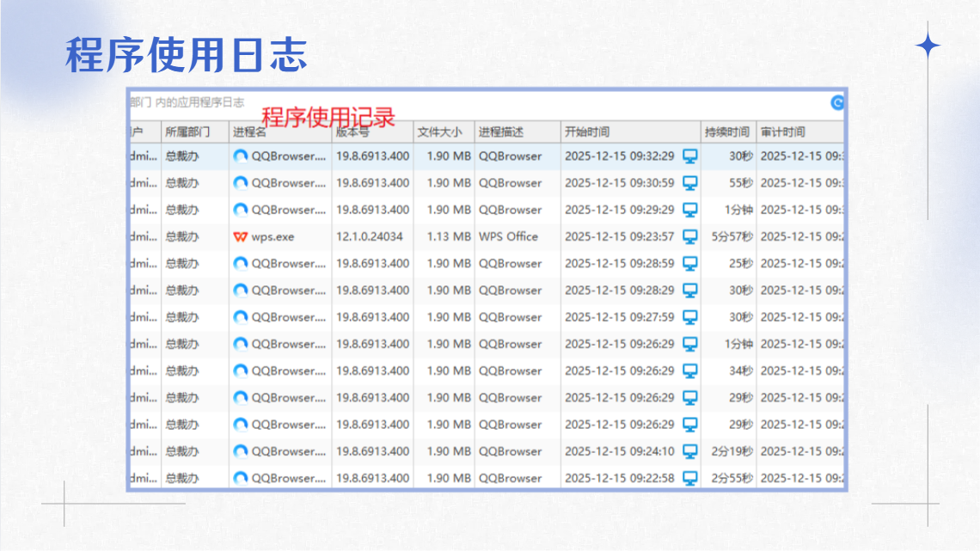This screenshot has height=551, width=980.
Task: Sort by the 所属部门 column header
Action: [x=195, y=132]
